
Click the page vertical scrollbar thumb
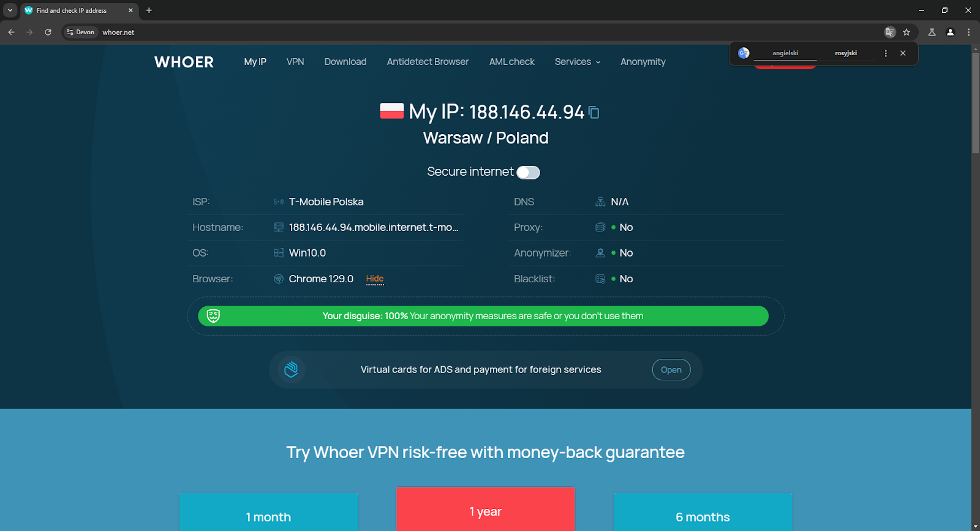click(975, 104)
